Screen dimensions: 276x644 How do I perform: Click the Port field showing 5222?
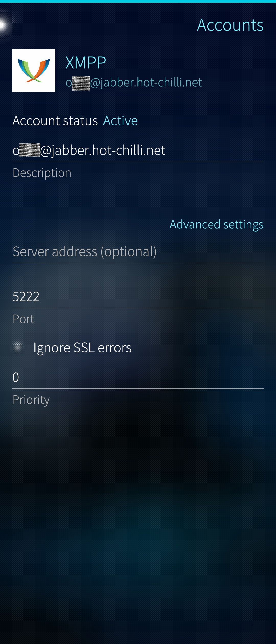138,297
